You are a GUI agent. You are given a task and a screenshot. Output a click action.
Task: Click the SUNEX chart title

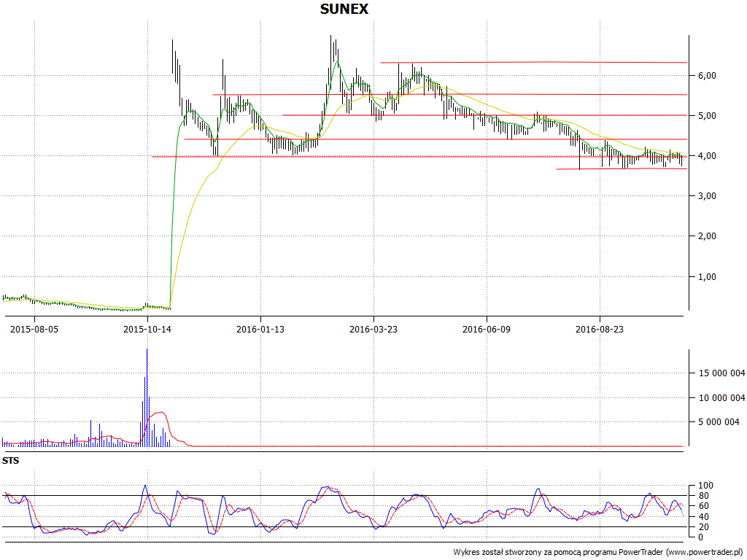point(344,9)
